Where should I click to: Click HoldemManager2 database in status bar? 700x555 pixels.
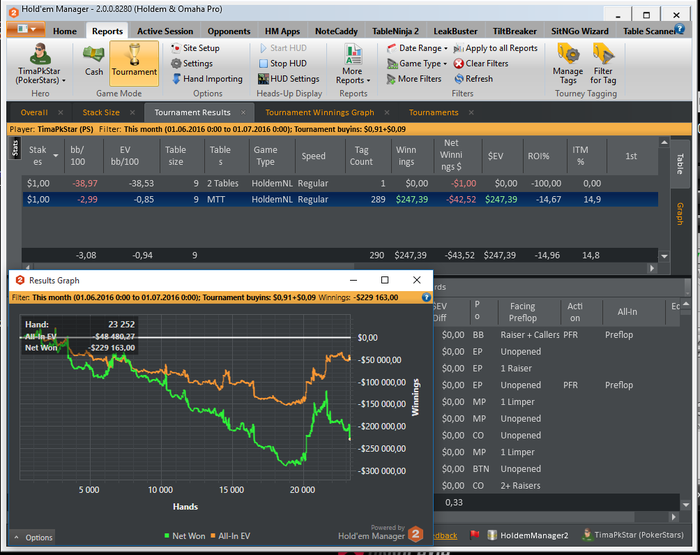tap(528, 535)
